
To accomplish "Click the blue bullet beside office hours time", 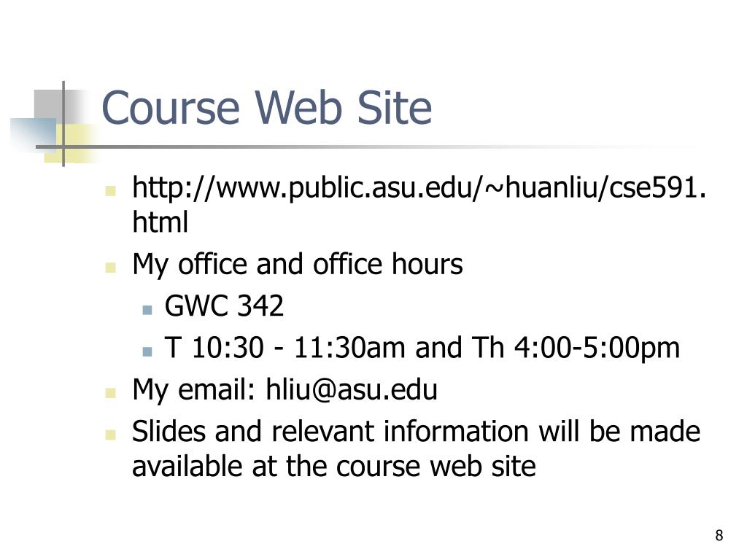I will click(x=147, y=352).
